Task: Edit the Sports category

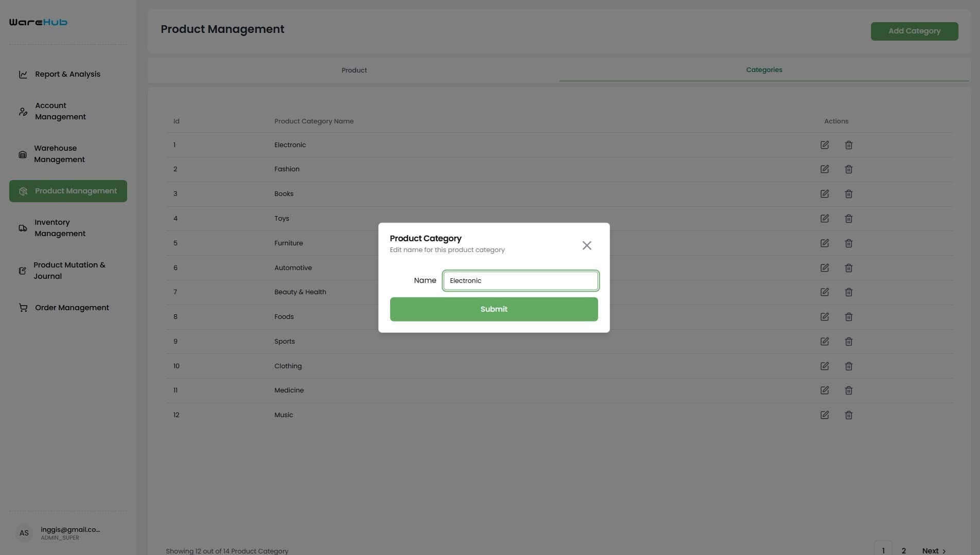Action: (x=825, y=341)
